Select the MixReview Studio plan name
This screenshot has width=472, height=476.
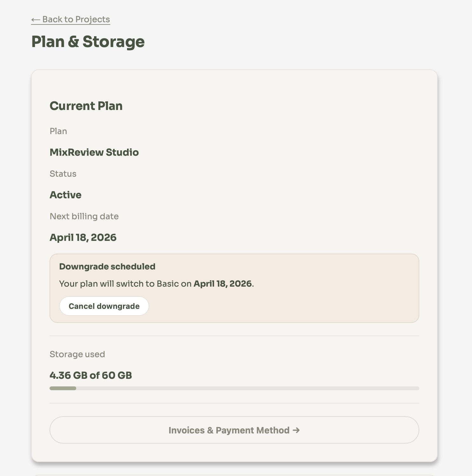[94, 152]
